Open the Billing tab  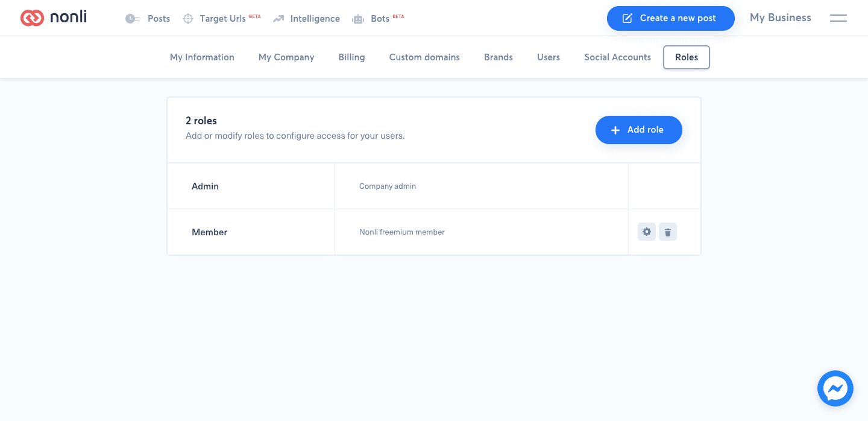tap(352, 57)
